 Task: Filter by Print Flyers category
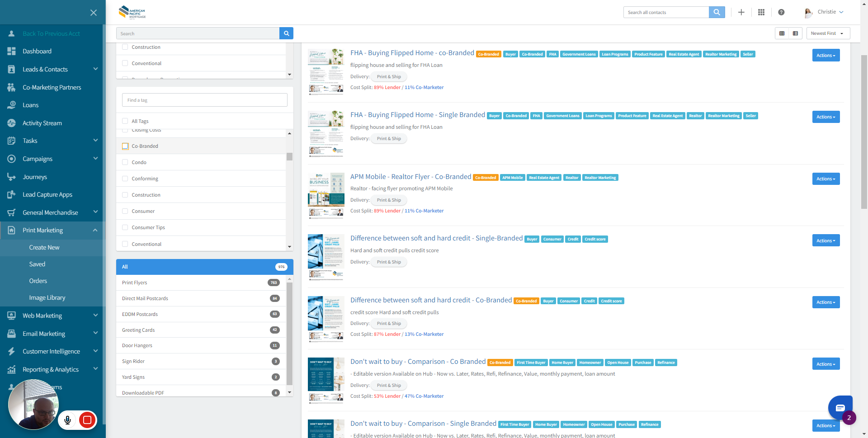click(201, 283)
